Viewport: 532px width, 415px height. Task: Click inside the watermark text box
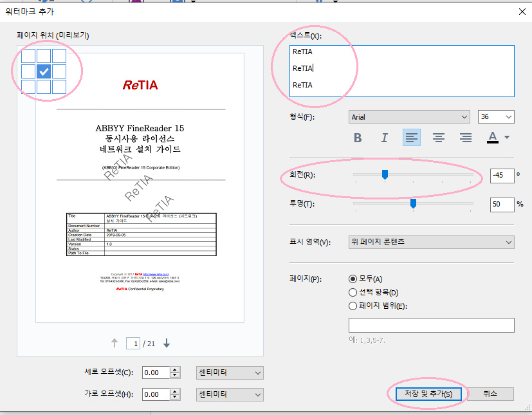point(402,71)
